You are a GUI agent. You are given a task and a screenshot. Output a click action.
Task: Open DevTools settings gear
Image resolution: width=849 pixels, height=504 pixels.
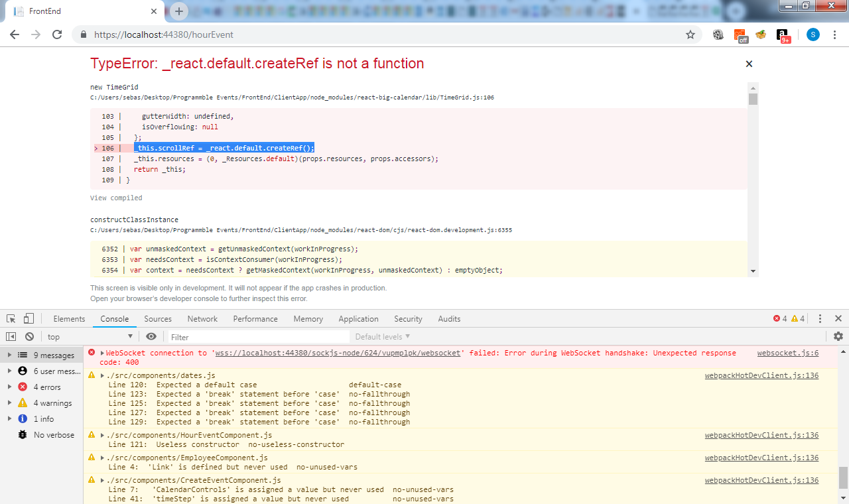[838, 336]
